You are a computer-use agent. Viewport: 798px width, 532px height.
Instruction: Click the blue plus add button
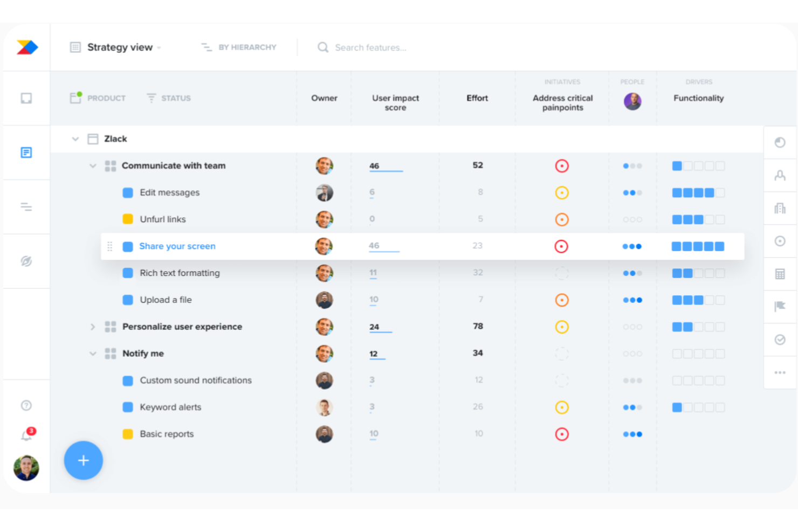83,460
